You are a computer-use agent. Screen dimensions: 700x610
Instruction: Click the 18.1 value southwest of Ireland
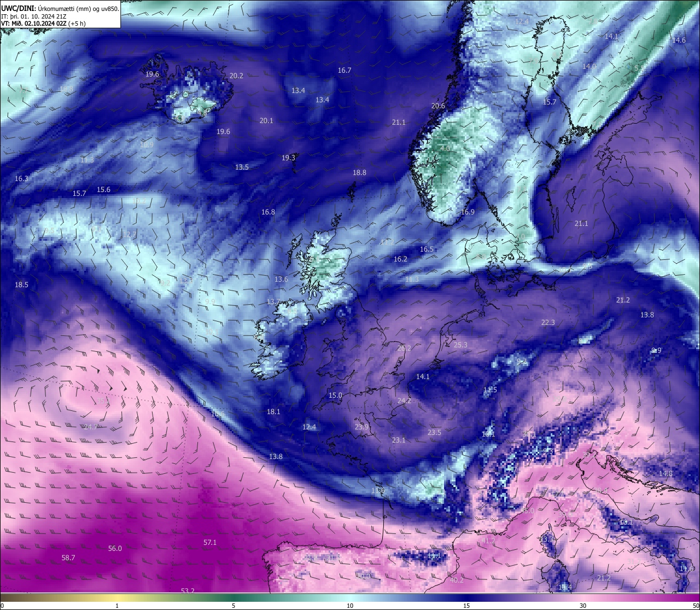(273, 411)
